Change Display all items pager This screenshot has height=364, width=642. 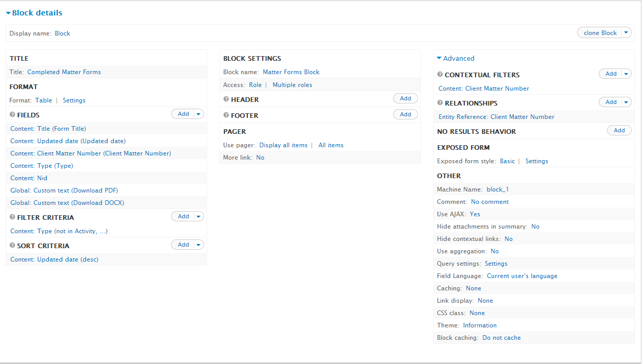click(283, 145)
